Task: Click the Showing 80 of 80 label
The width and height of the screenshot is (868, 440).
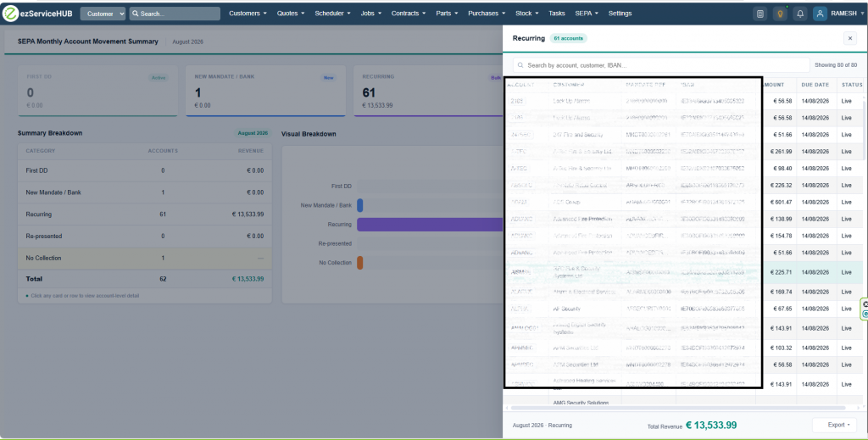Action: (x=835, y=65)
